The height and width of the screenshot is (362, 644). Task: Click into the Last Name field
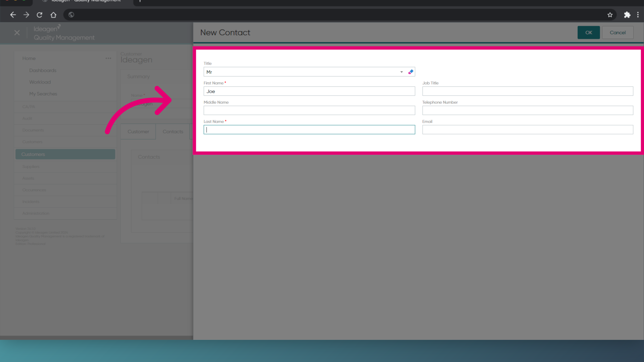[x=309, y=130]
